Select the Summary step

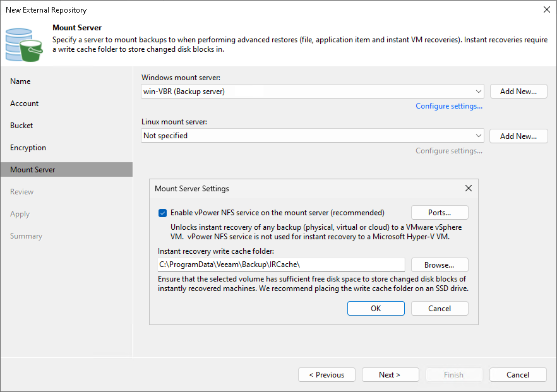click(x=27, y=236)
